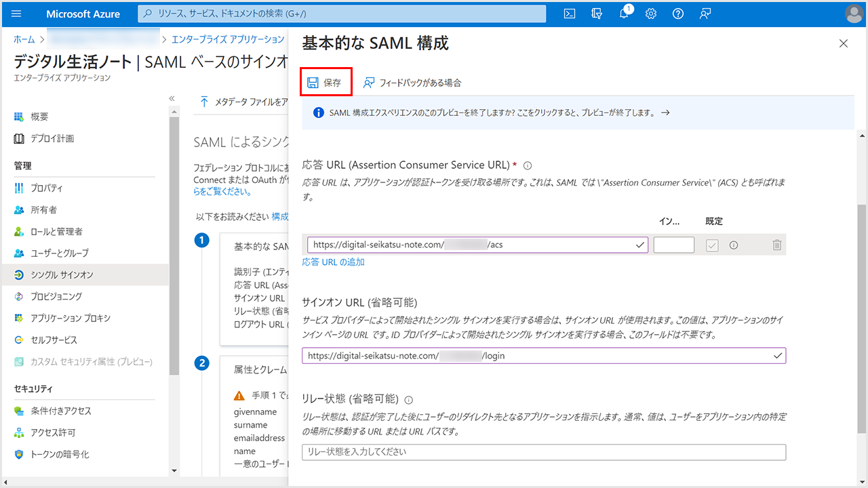
Task: Open 条件付きアクセス in the left menu
Action: (x=61, y=411)
